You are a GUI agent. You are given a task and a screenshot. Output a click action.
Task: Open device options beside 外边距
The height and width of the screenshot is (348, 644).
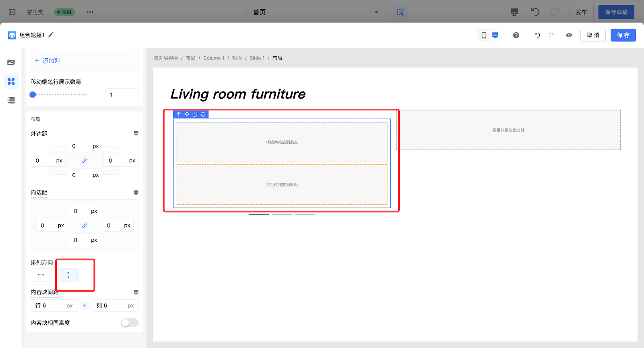click(136, 133)
